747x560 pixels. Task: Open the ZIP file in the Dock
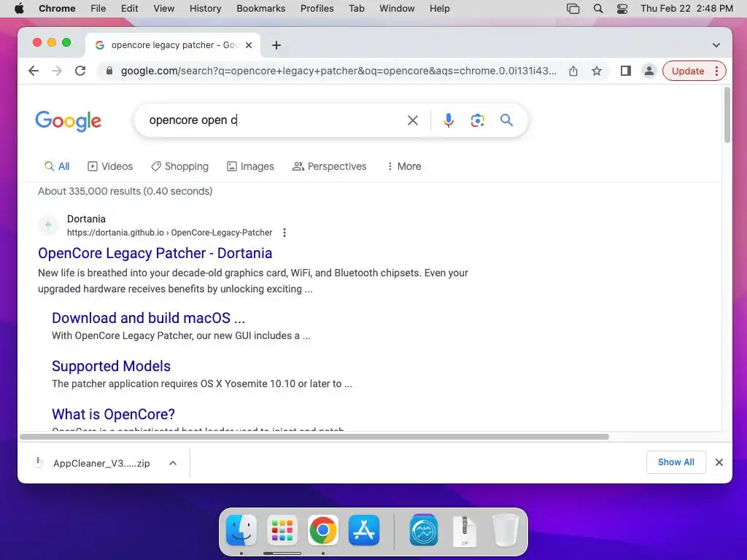click(x=465, y=531)
